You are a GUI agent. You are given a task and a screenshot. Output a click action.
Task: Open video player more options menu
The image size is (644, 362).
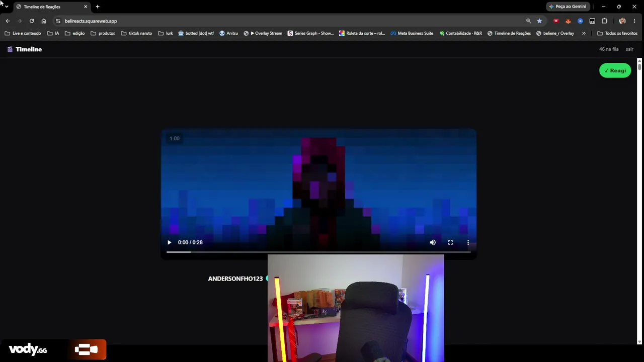[x=468, y=242]
